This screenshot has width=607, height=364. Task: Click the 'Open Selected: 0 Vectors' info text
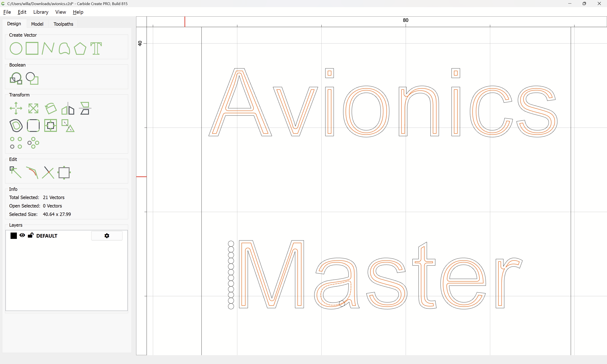coord(36,206)
